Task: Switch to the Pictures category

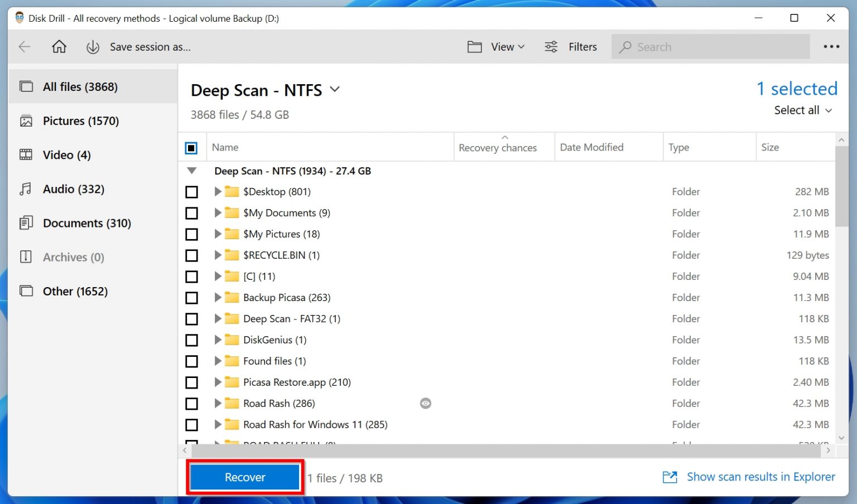Action: (81, 120)
